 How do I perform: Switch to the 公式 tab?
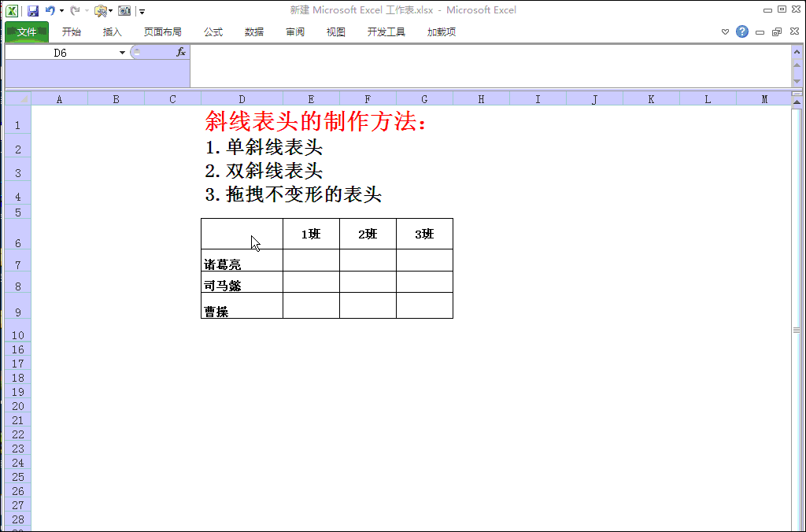[x=213, y=31]
